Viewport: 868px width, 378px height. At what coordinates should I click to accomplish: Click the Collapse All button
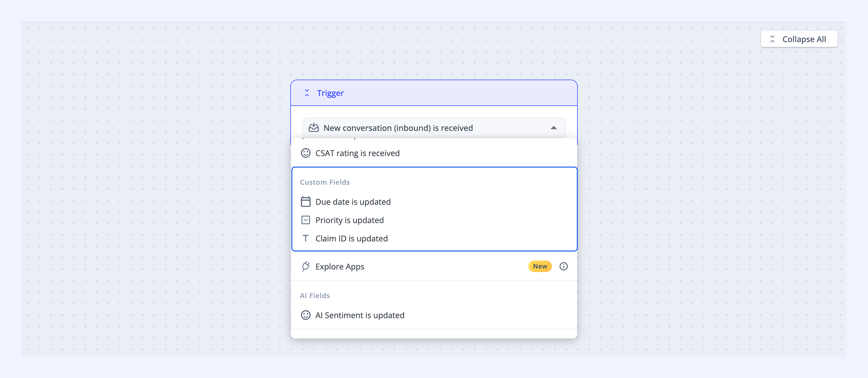point(799,39)
